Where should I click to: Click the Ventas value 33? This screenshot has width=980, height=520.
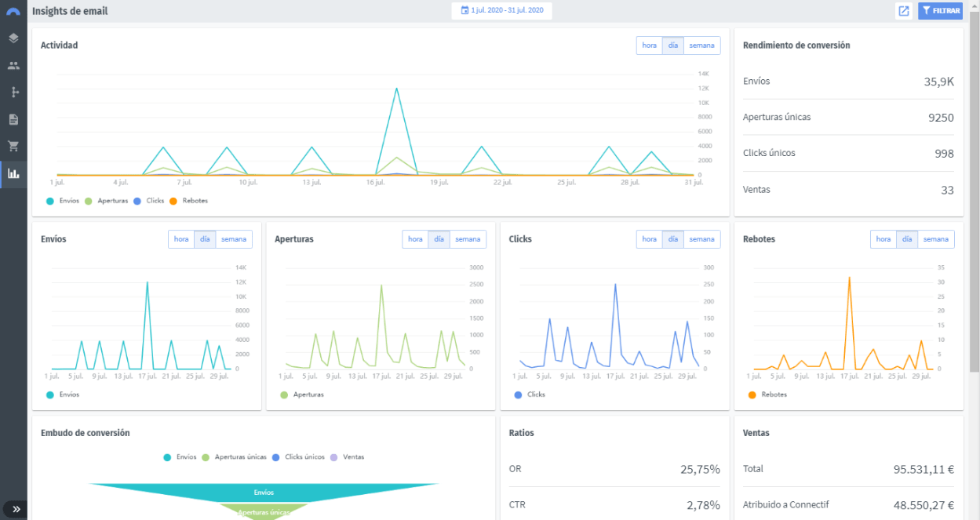pos(948,190)
